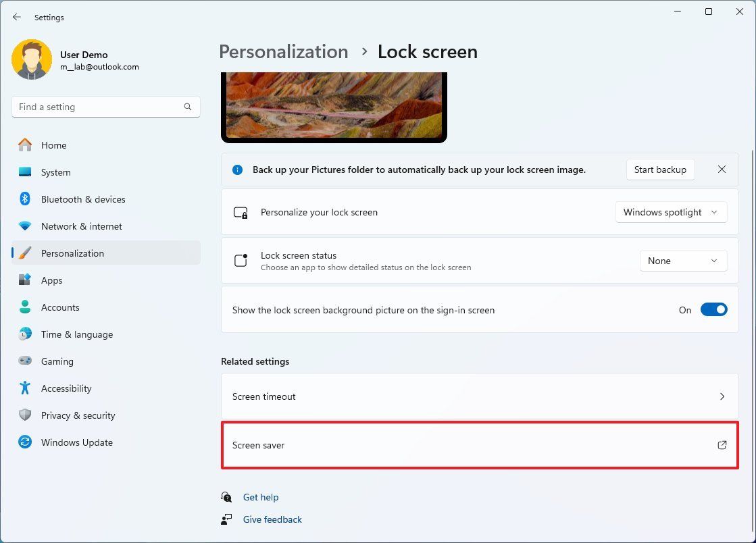
Task: Select the Windows Update icon
Action: click(x=26, y=442)
